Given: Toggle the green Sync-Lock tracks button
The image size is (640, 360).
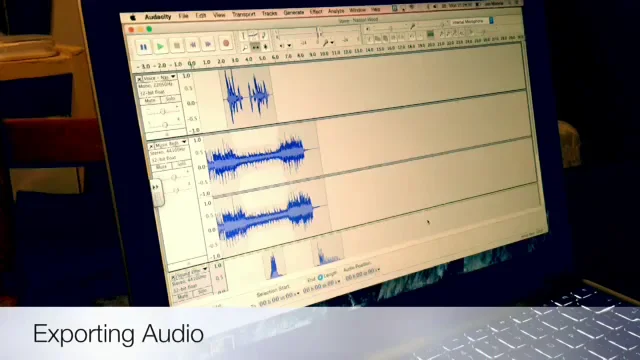Looking at the screenshot, I should coord(430,34).
